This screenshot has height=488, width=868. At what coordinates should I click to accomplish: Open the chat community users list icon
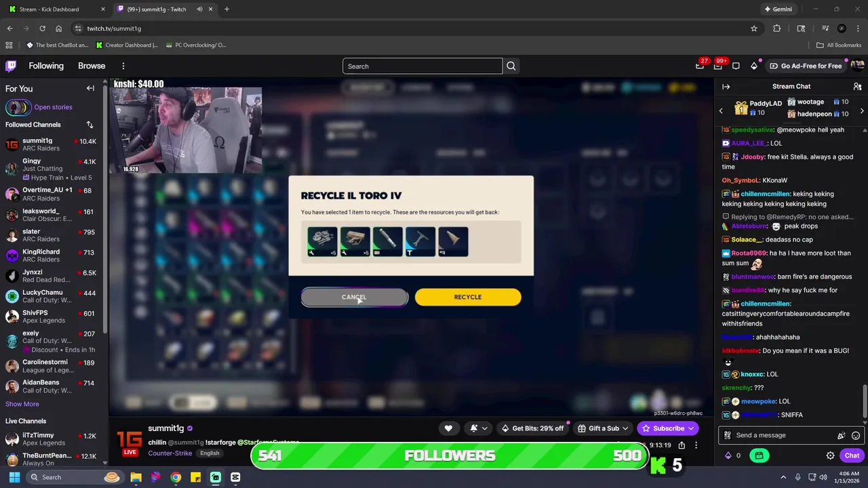857,87
